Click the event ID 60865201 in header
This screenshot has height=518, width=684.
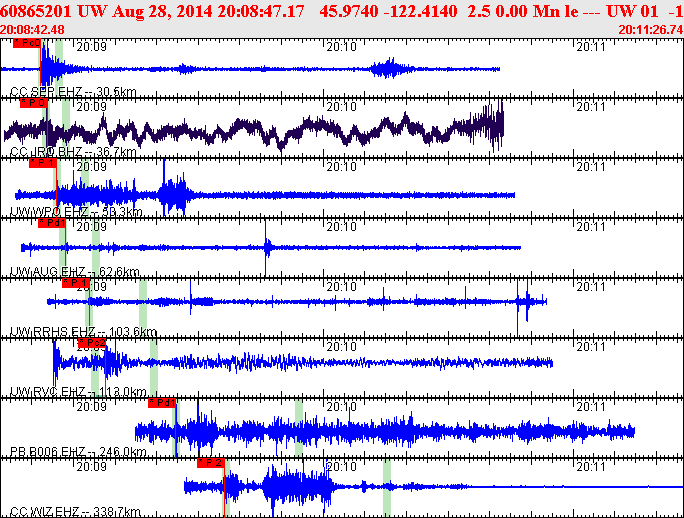point(37,10)
